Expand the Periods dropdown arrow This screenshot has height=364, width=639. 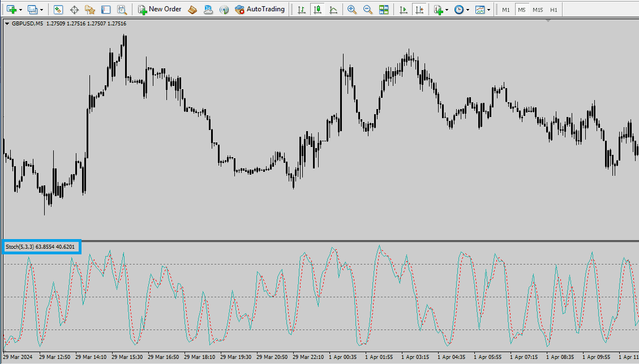(x=468, y=10)
